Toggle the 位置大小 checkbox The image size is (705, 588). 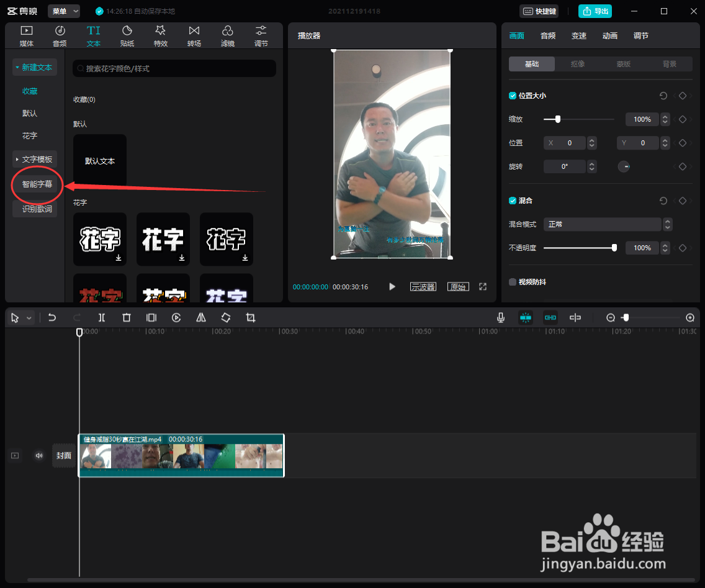tap(513, 96)
